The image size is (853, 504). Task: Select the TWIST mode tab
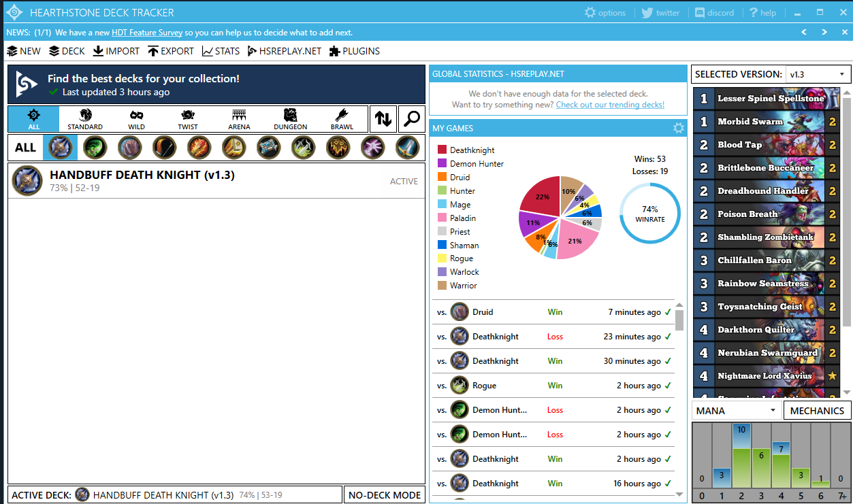(188, 119)
